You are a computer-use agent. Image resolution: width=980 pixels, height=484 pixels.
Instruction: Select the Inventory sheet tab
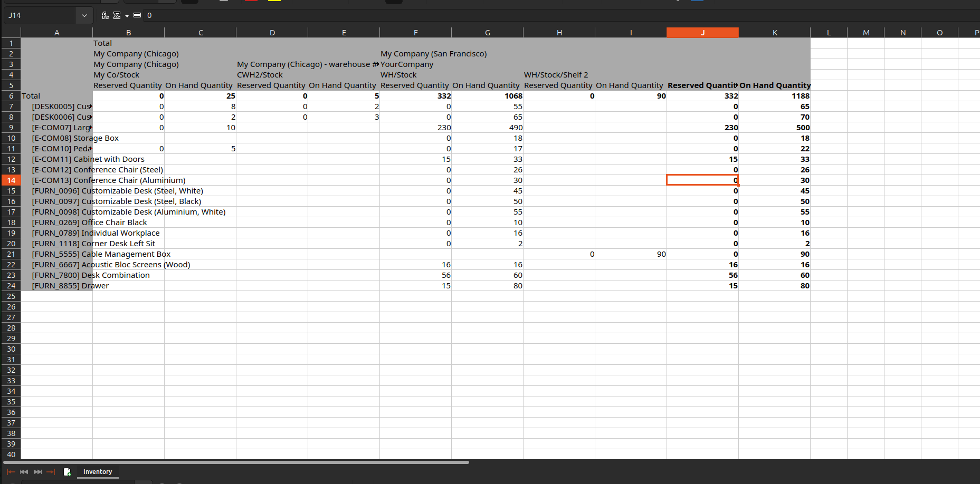98,472
